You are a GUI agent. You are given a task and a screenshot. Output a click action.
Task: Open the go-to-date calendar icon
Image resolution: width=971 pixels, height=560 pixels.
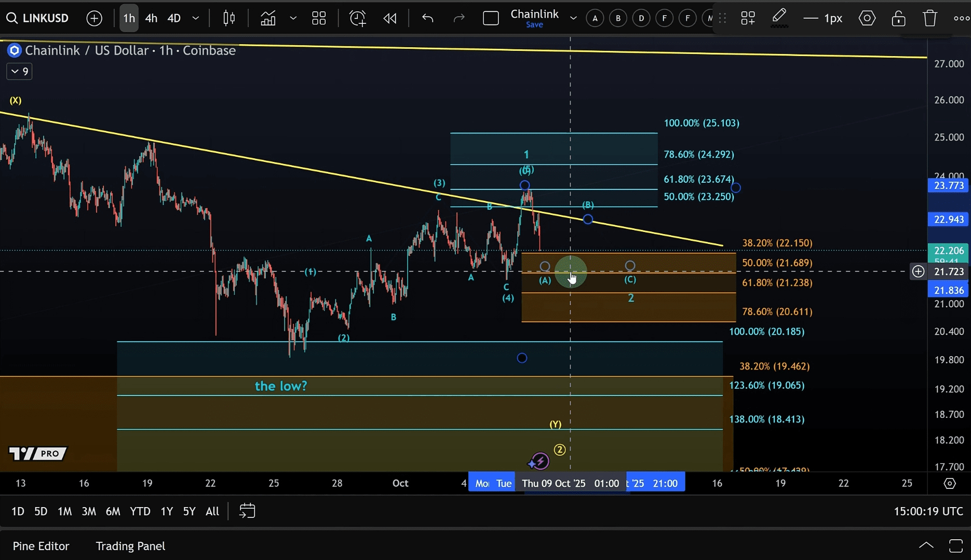247,512
